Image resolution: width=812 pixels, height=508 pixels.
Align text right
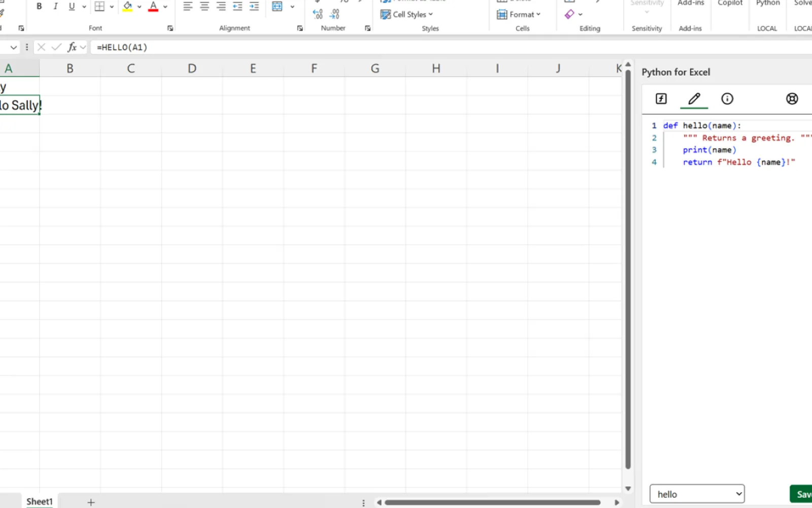click(x=221, y=7)
